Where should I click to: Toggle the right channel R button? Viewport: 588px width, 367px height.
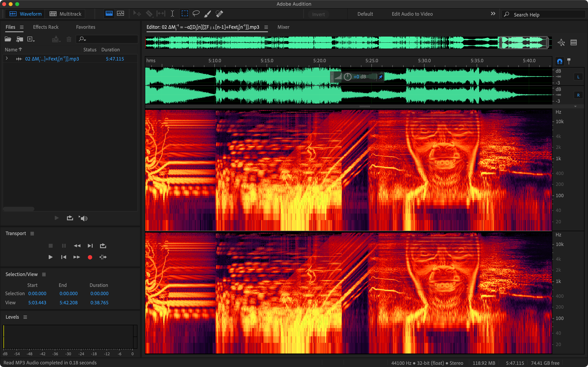coord(578,95)
